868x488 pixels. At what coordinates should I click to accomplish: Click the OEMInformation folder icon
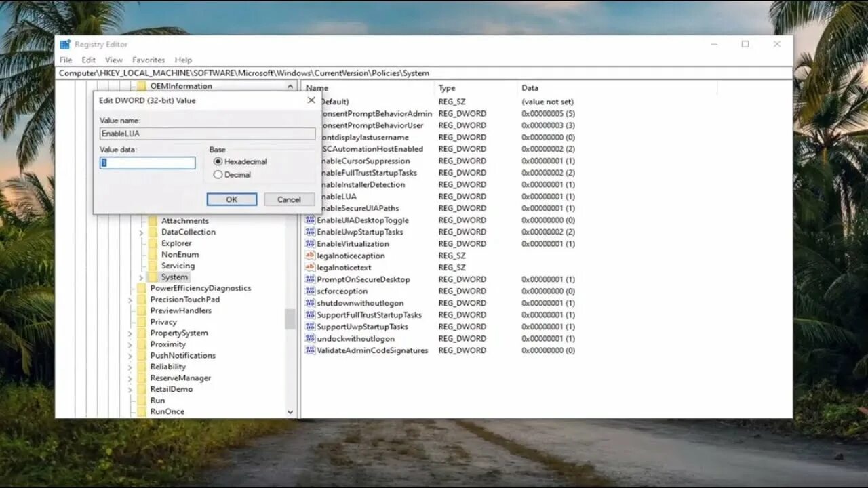pyautogui.click(x=142, y=86)
